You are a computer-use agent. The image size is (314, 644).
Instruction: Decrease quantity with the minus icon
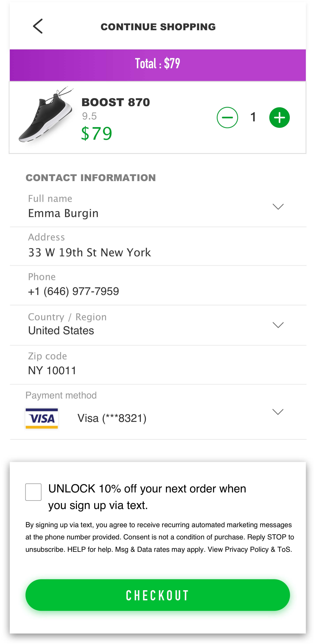[x=227, y=118]
